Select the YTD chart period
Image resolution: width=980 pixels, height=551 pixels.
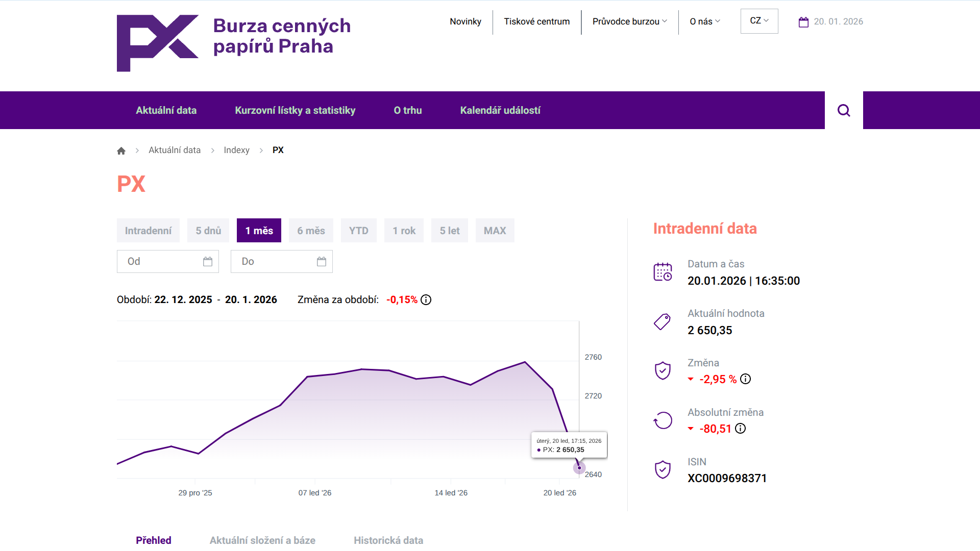359,231
